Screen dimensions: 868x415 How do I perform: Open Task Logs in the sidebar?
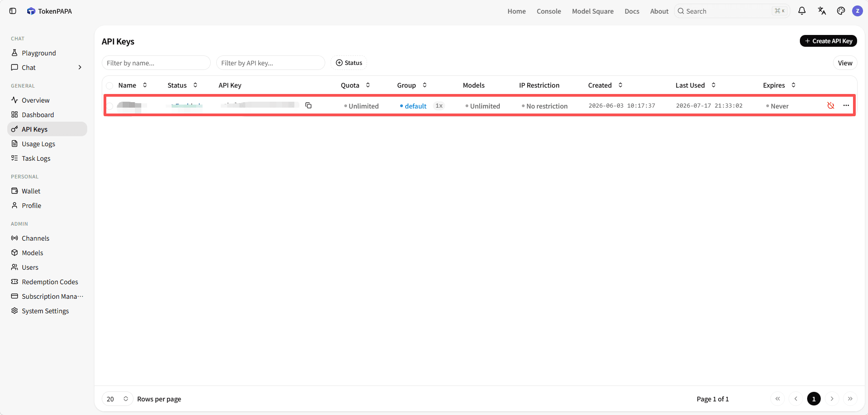point(47,158)
